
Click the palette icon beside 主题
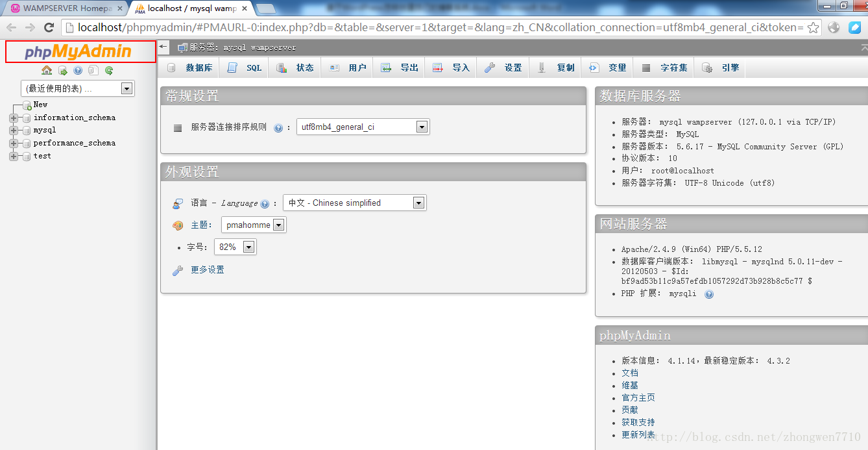point(178,225)
